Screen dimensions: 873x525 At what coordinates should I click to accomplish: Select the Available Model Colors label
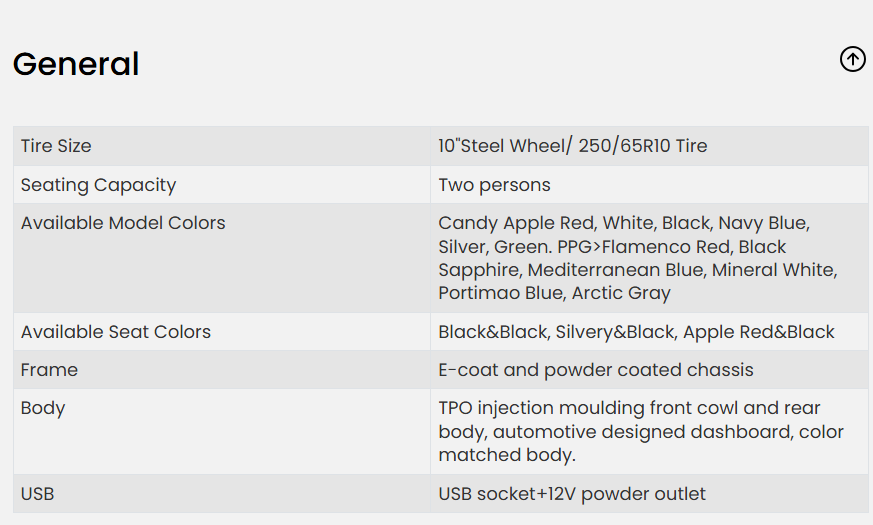[123, 223]
